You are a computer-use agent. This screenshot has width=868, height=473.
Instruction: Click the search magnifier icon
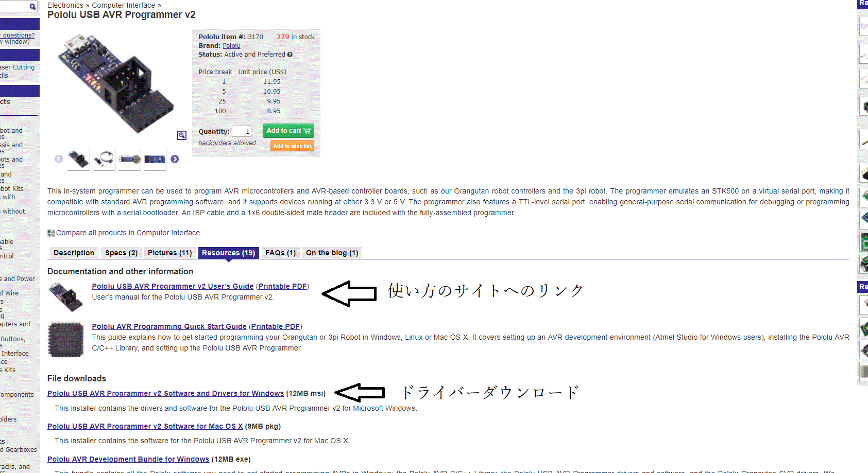[32, 7]
